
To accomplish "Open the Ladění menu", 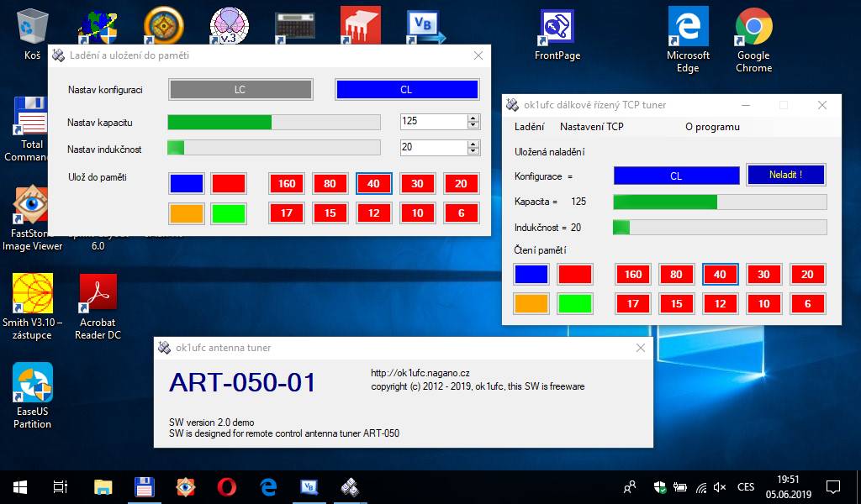I will click(x=529, y=127).
